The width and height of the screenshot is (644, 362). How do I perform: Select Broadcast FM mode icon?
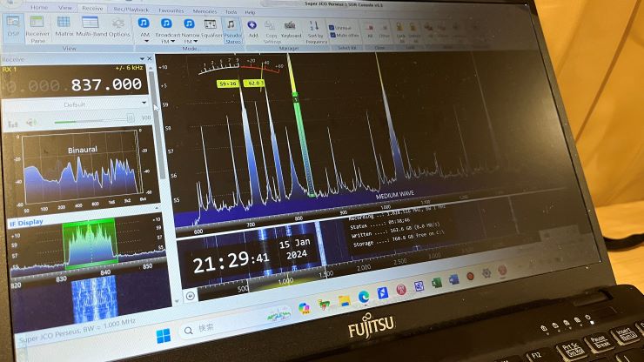tap(166, 23)
